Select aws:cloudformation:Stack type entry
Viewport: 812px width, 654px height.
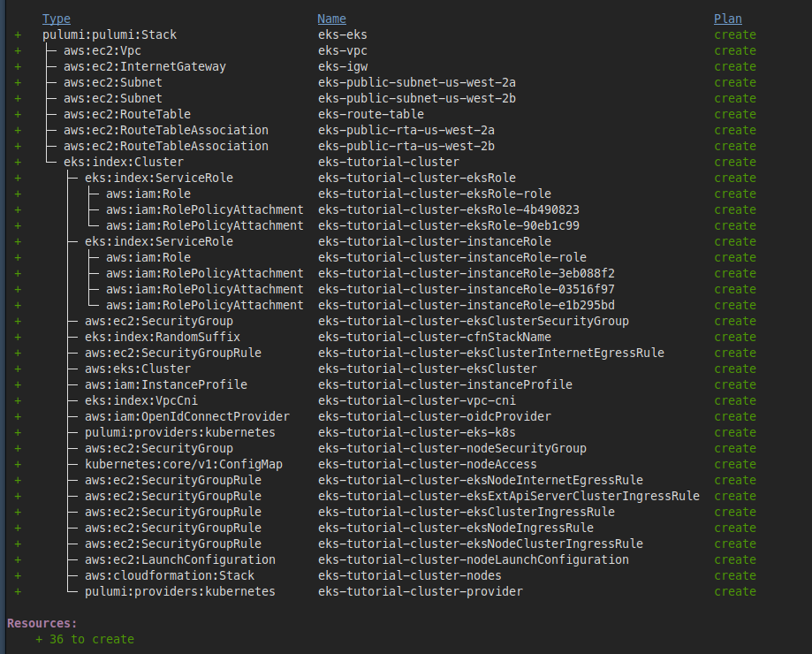[170, 576]
